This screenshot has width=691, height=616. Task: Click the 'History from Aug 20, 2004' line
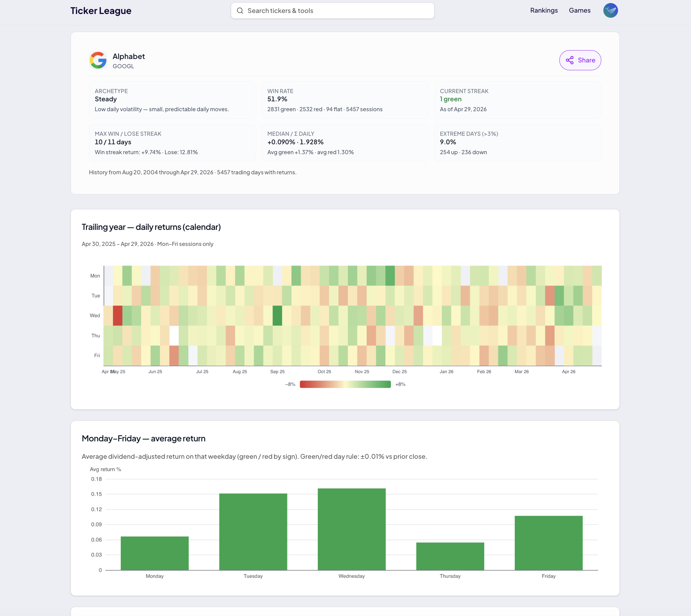coord(193,173)
